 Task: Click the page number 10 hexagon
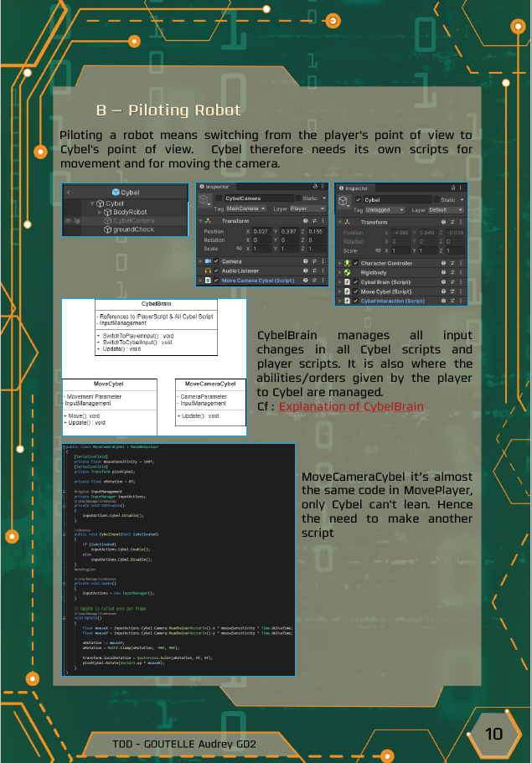pos(494,734)
